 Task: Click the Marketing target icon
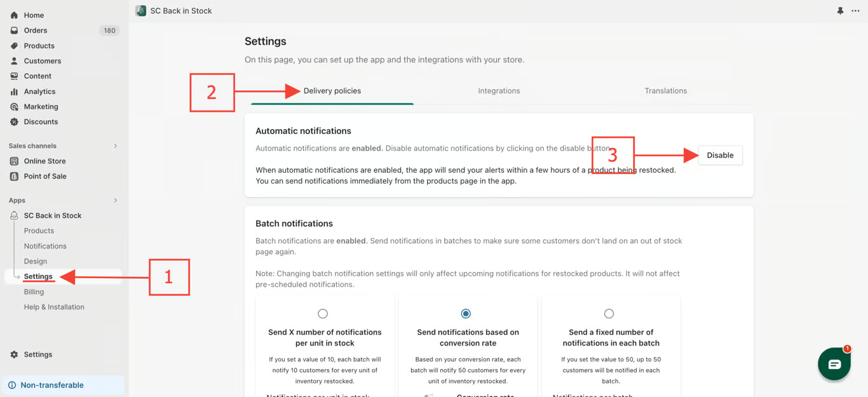tap(14, 107)
